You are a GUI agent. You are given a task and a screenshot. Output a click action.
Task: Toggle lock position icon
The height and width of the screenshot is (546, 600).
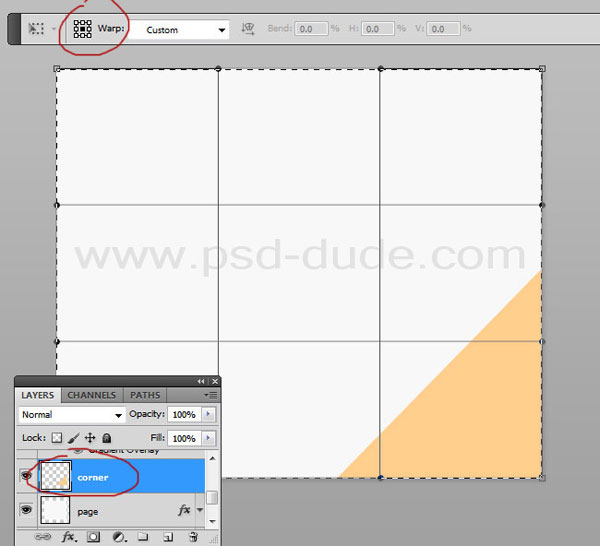point(90,438)
